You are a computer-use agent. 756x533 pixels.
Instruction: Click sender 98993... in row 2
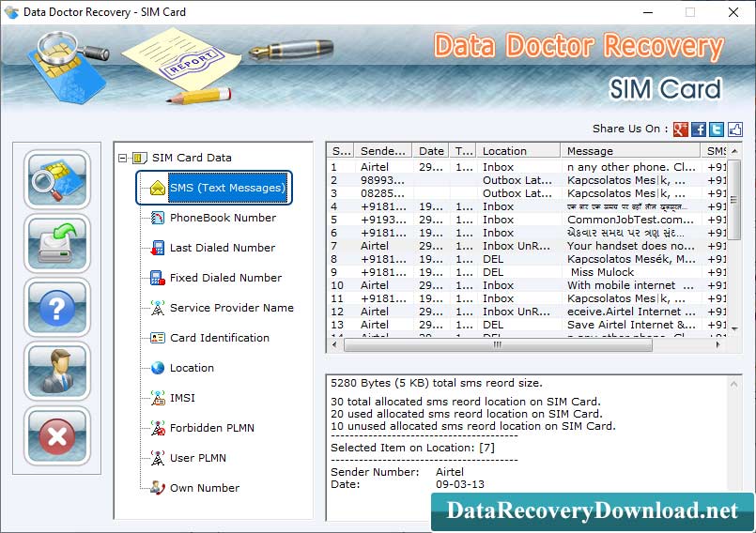(x=382, y=180)
